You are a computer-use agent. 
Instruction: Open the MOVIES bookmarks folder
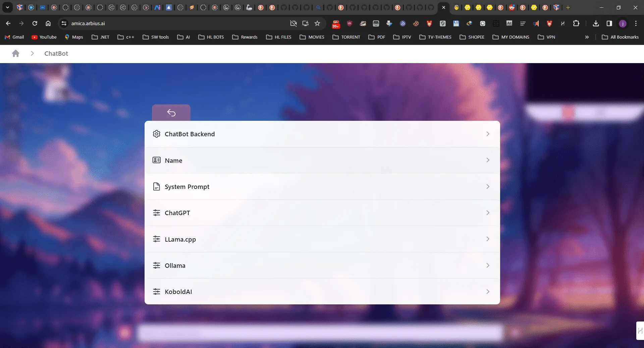tap(312, 37)
